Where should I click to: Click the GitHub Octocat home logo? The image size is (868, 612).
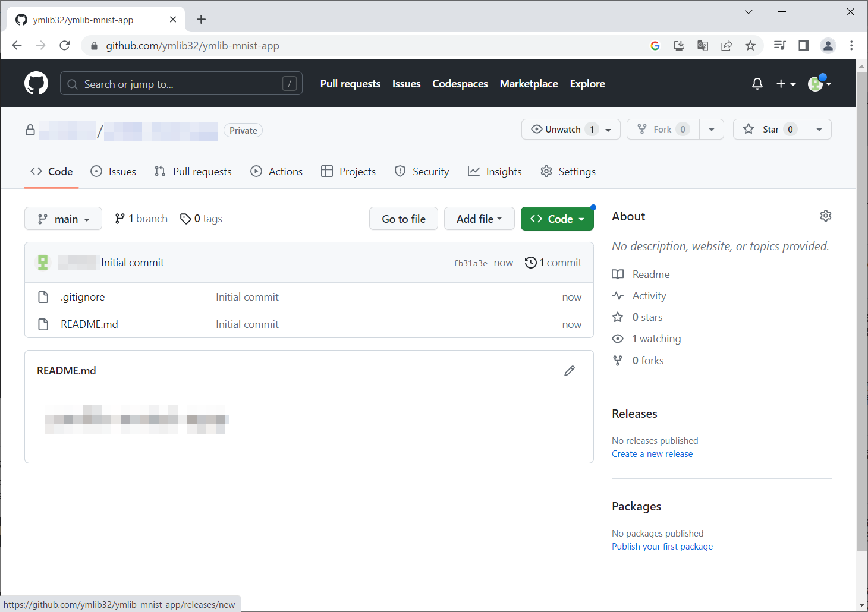click(36, 84)
